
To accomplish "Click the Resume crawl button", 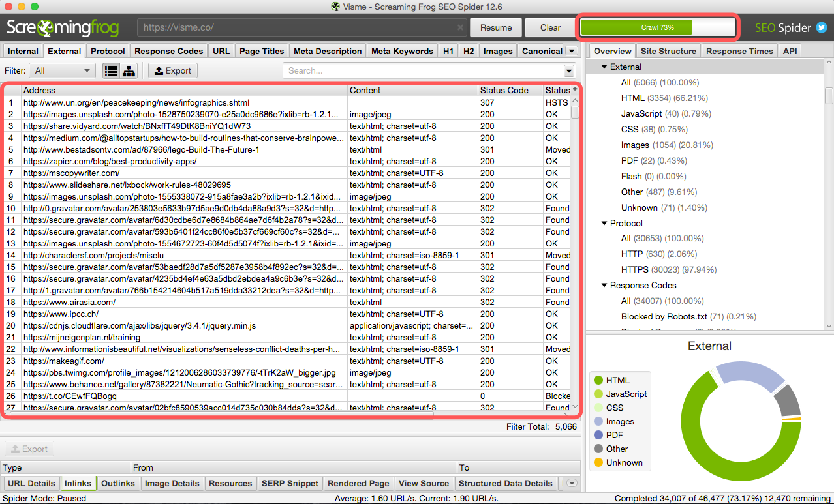I will coord(496,27).
